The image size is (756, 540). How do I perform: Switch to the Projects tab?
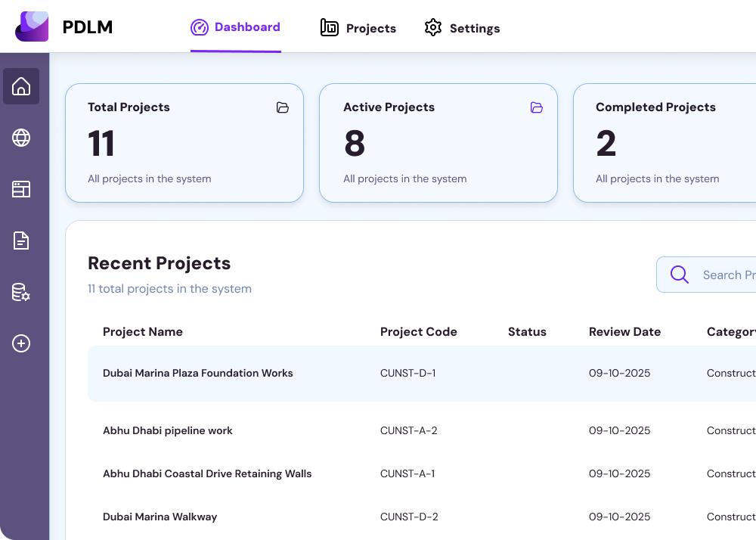coord(358,28)
